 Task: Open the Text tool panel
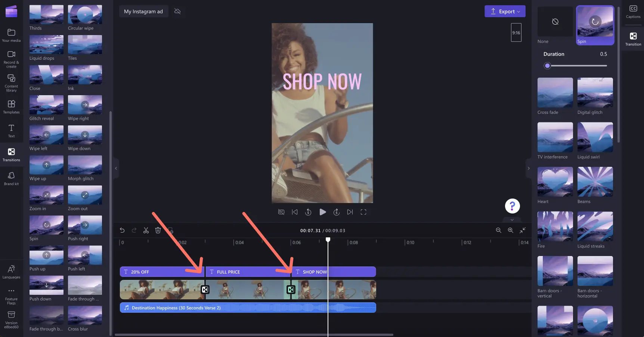tap(11, 131)
